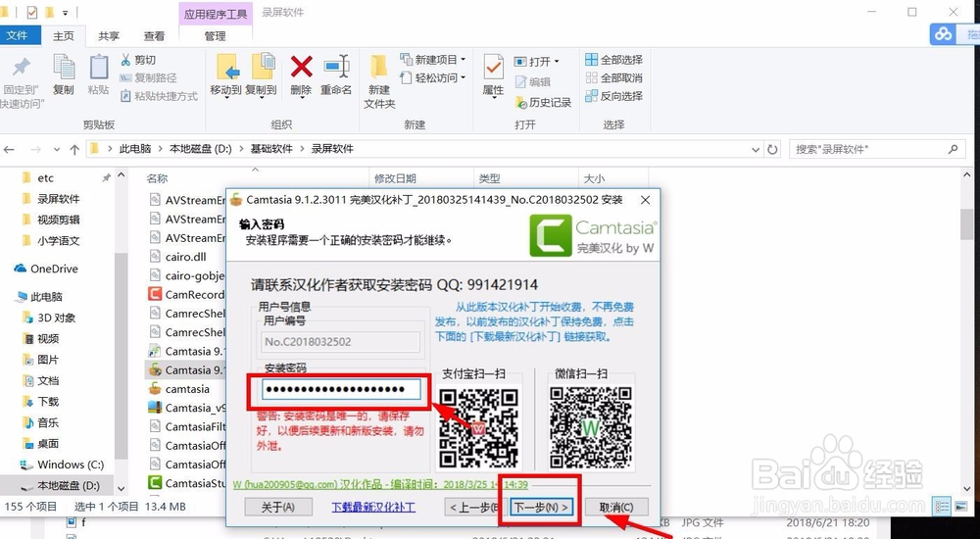Switch to the Home (主页) tab
980x539 pixels.
pyautogui.click(x=63, y=36)
